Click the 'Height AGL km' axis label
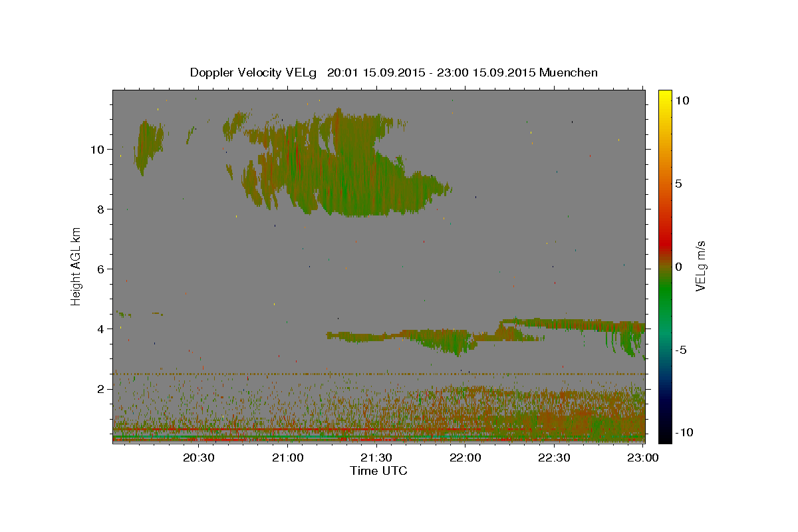Viewport: 798px width, 532px height. [76, 265]
